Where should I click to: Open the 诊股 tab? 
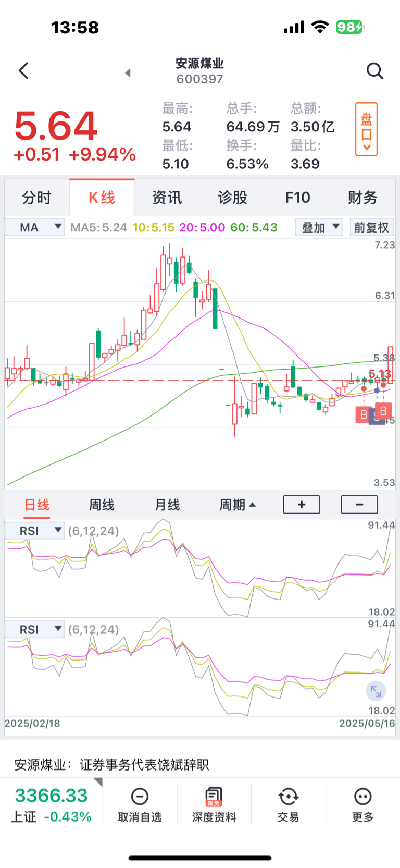tap(232, 198)
